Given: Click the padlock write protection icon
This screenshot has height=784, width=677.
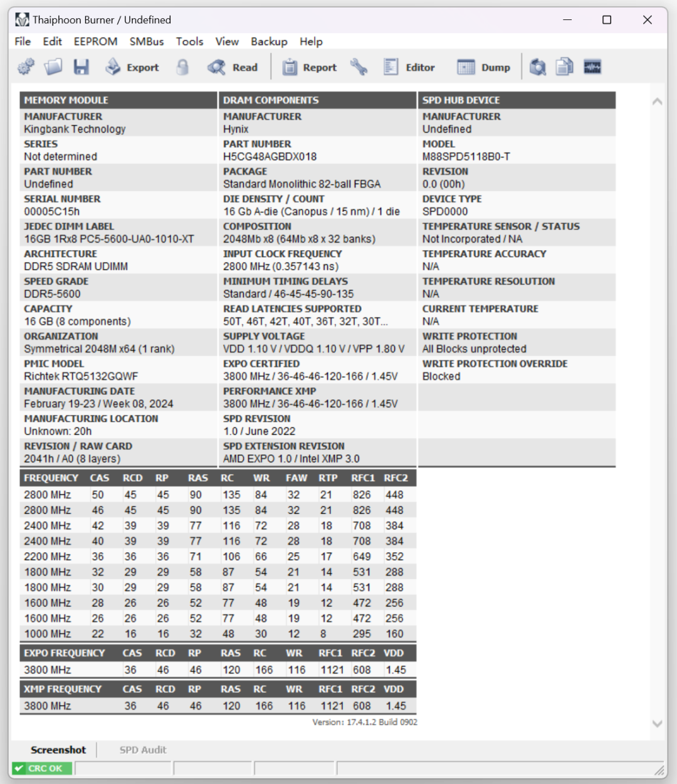Looking at the screenshot, I should point(182,67).
